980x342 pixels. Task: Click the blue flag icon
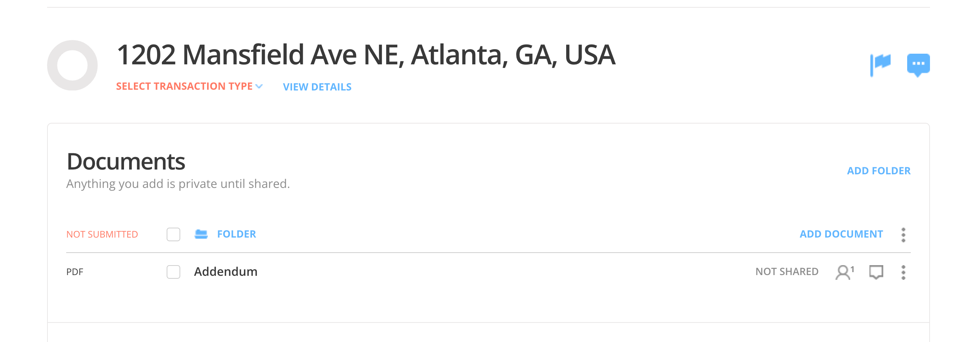[880, 64]
